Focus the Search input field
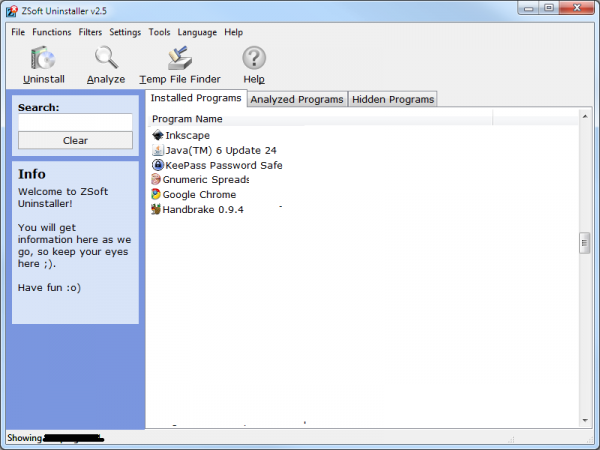600x450 pixels. (x=75, y=122)
